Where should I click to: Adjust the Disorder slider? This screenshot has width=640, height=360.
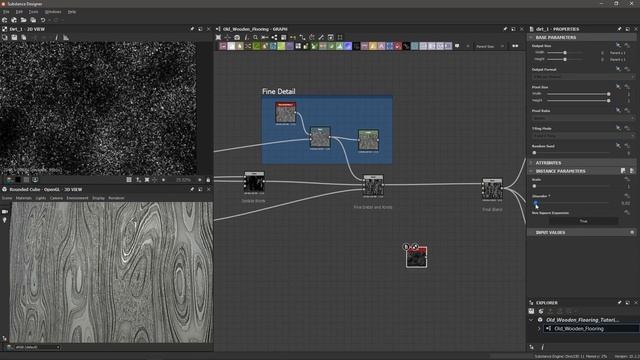[x=571, y=202]
